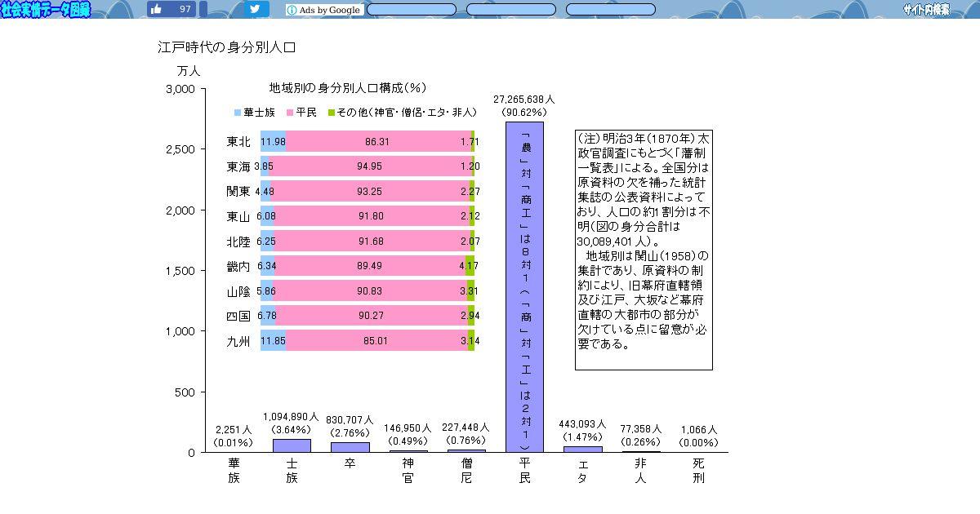Click the 華士族 blue legend swatch
The image size is (980, 514).
tap(238, 112)
